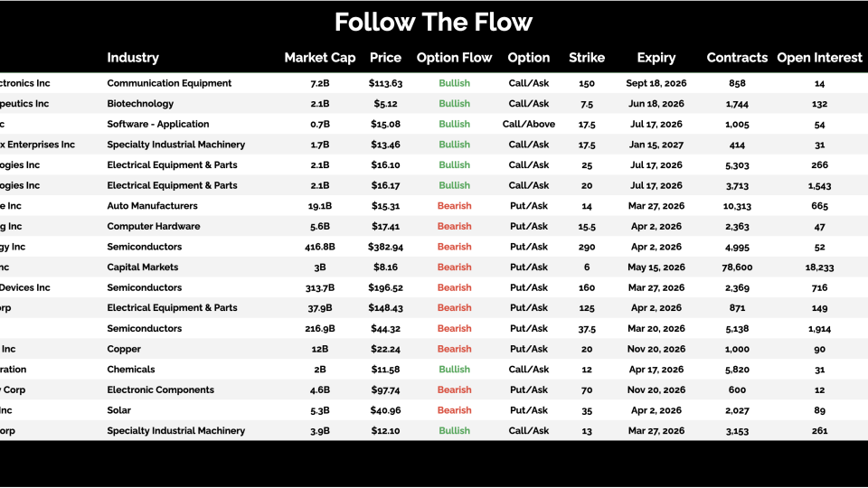
Task: Click the 416.8B market cap value
Action: tap(320, 247)
